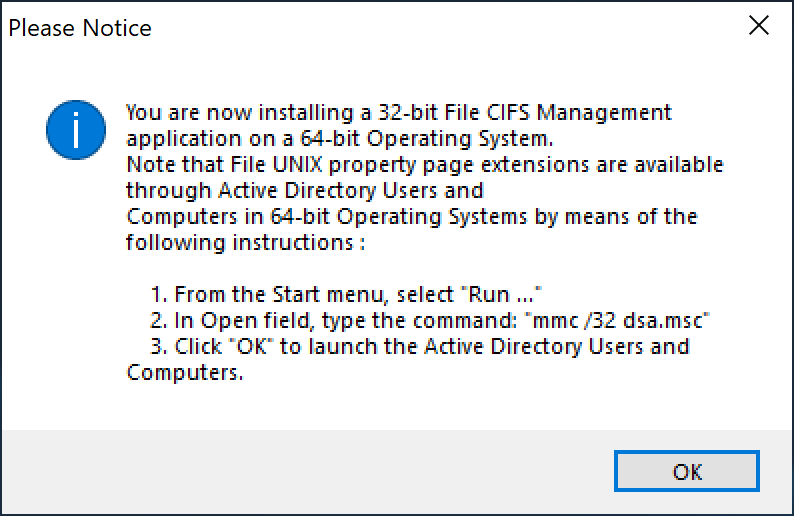Click the blue information icon
This screenshot has width=794, height=516.
76,133
